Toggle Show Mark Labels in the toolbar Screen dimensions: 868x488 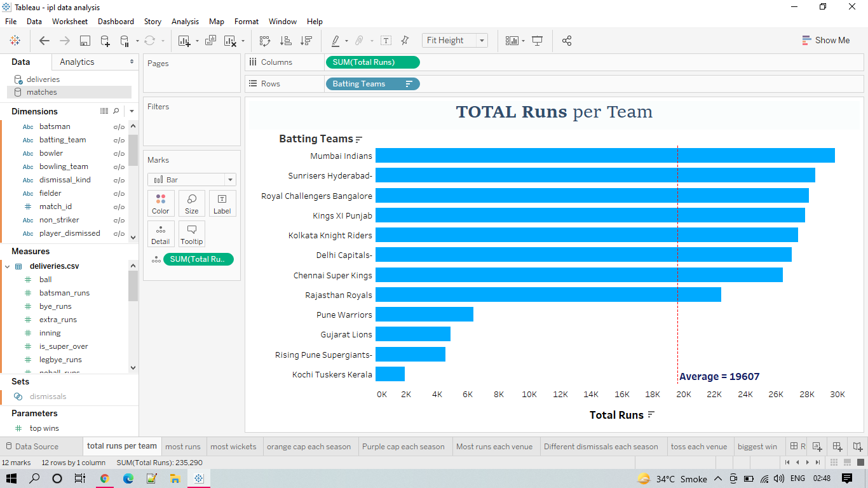point(386,40)
